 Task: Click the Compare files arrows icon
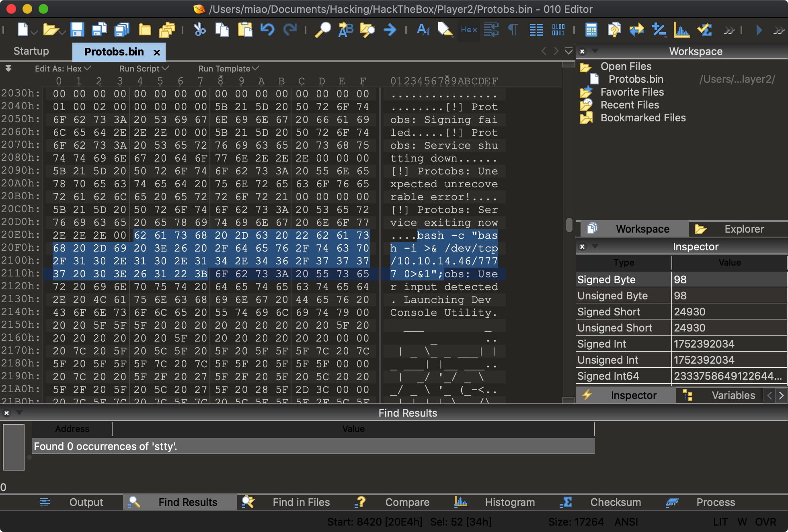[636, 30]
